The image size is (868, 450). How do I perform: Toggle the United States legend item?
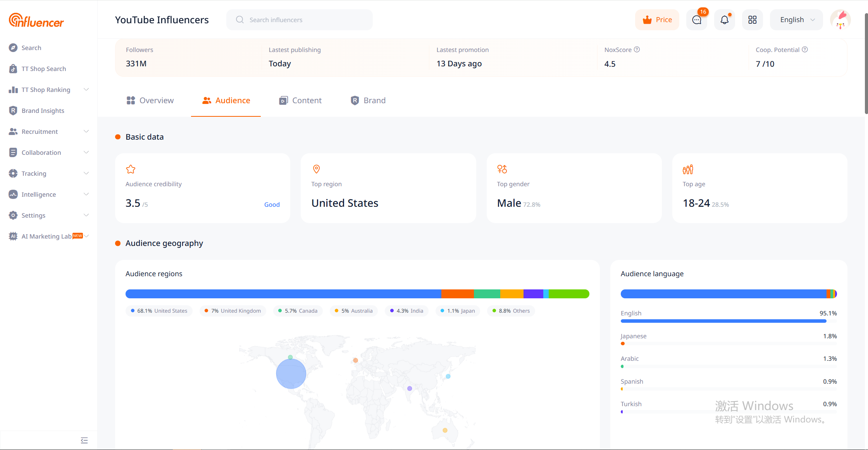point(159,311)
